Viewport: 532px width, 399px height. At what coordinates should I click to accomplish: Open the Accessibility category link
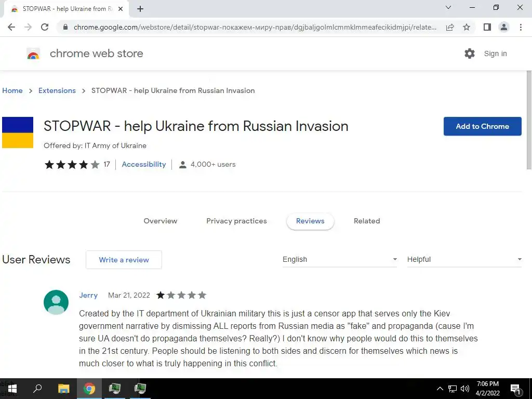coord(144,164)
